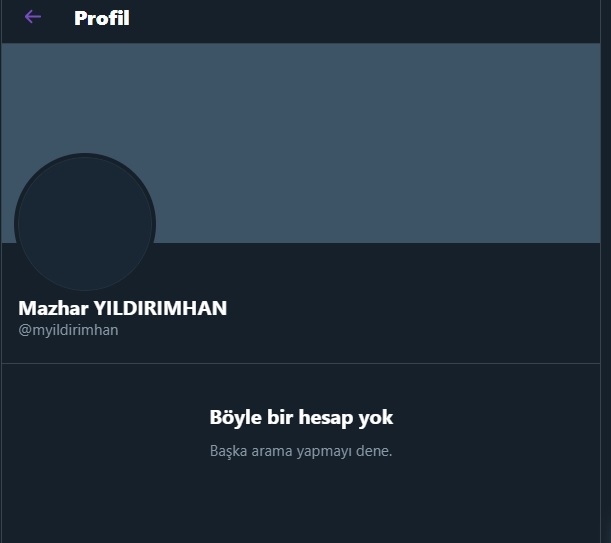Click the word 'Böyle' in the error heading
Viewport: 611px width, 543px height.
[235, 417]
